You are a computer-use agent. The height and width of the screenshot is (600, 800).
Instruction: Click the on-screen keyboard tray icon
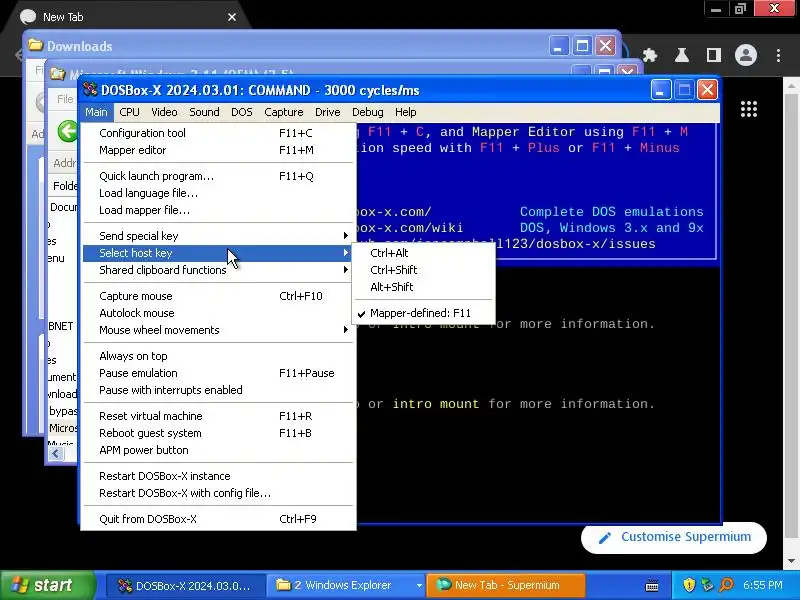pos(652,585)
